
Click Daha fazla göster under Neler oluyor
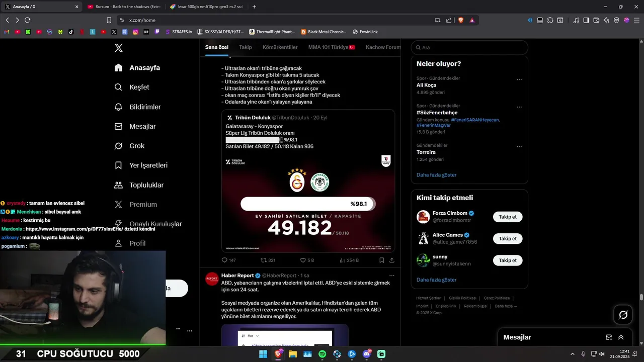437,175
